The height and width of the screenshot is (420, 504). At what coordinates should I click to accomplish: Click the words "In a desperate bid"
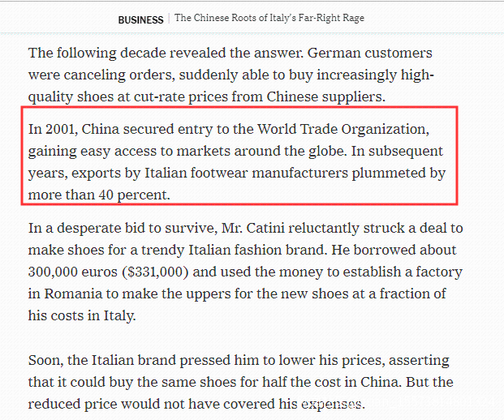82,228
